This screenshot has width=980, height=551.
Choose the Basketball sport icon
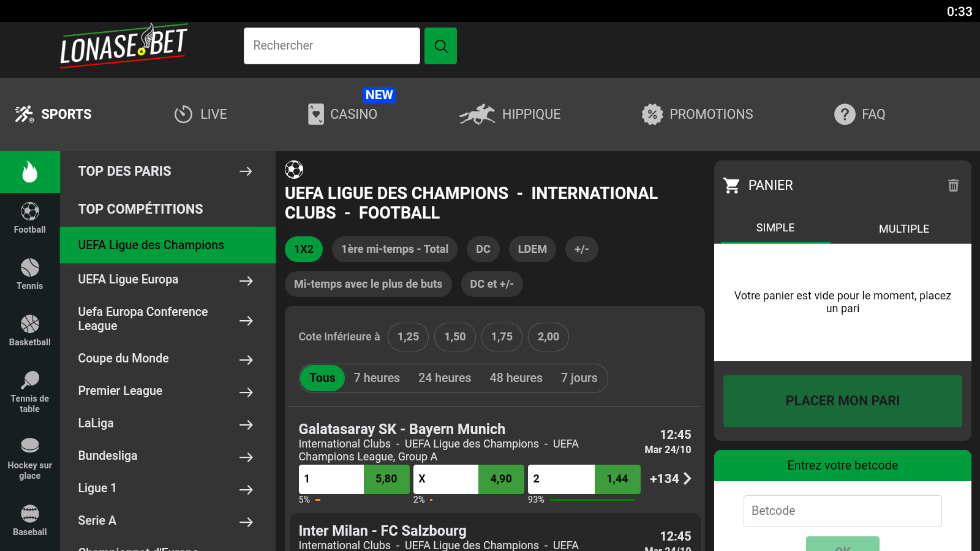[x=30, y=331]
